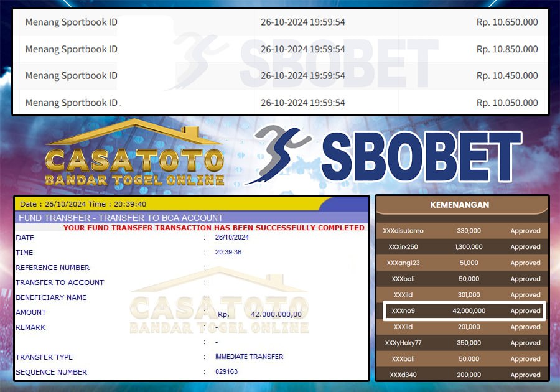The width and height of the screenshot is (560, 392).
Task: Click the Rp. 10.450.000 win amount
Action: [x=507, y=76]
